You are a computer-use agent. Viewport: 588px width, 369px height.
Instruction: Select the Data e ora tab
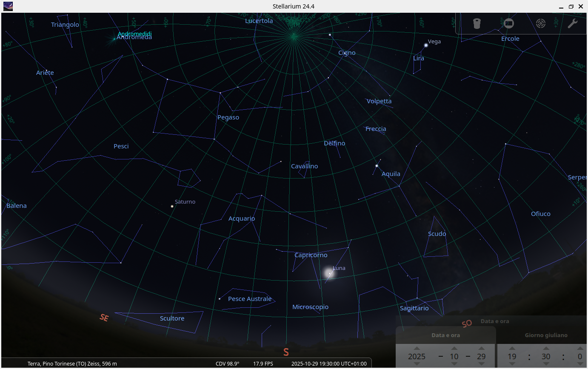(445, 335)
